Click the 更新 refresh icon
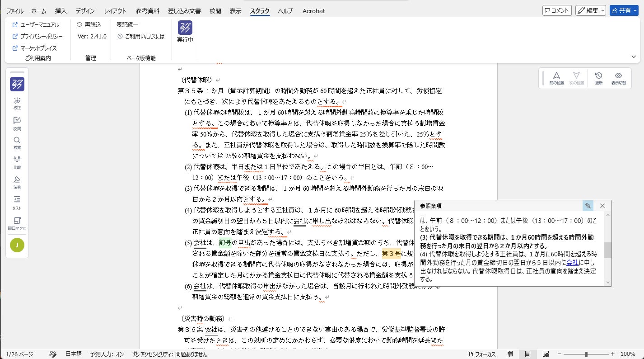Screen dimensions: 644x359 (x=598, y=78)
